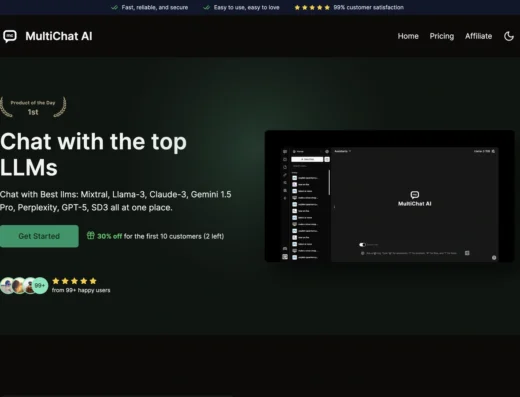Click the checkmark beside 'Easy to use, easy to love'
Viewport: 520px width, 397px height.
(207, 7)
